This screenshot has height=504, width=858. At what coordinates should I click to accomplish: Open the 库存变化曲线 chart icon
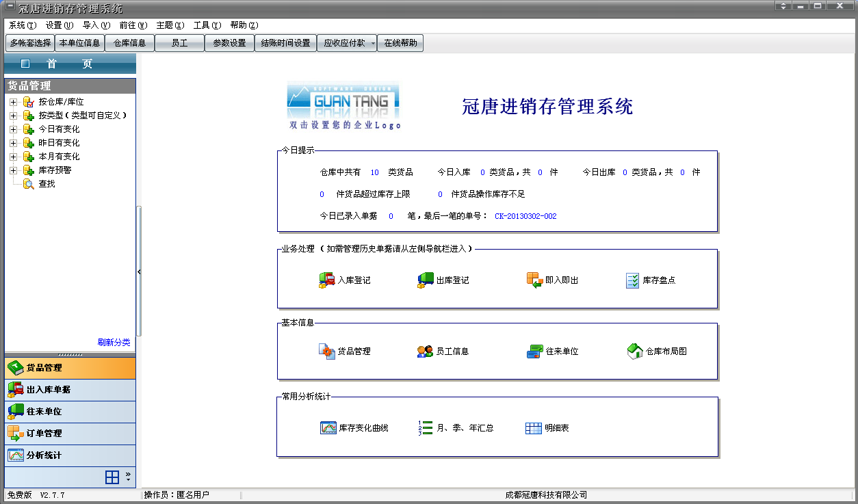[356, 427]
